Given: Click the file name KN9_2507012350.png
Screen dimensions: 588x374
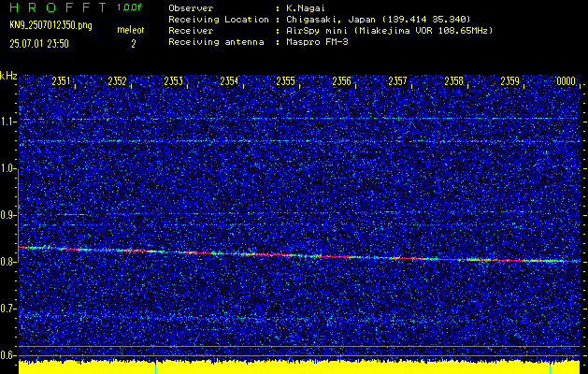Looking at the screenshot, I should 50,26.
